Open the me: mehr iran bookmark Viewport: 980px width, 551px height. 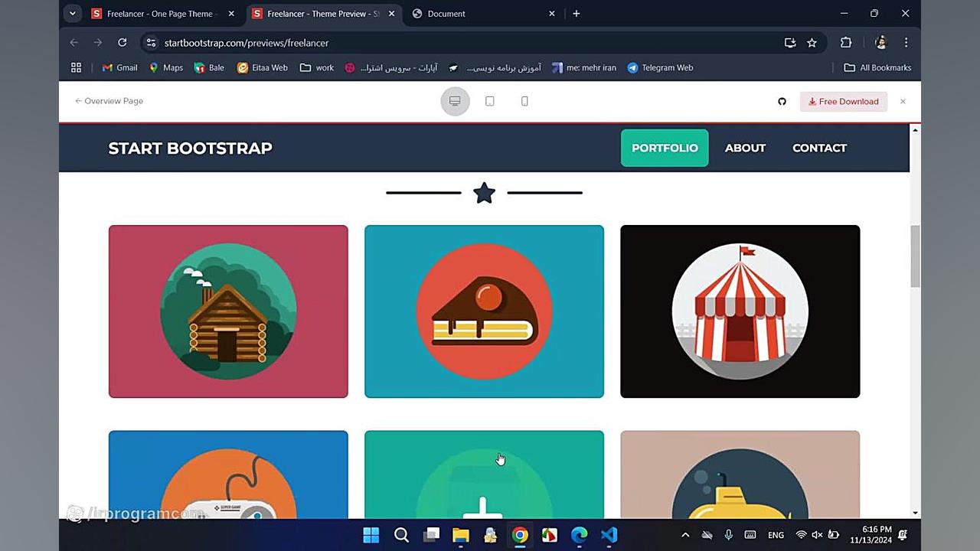[584, 67]
